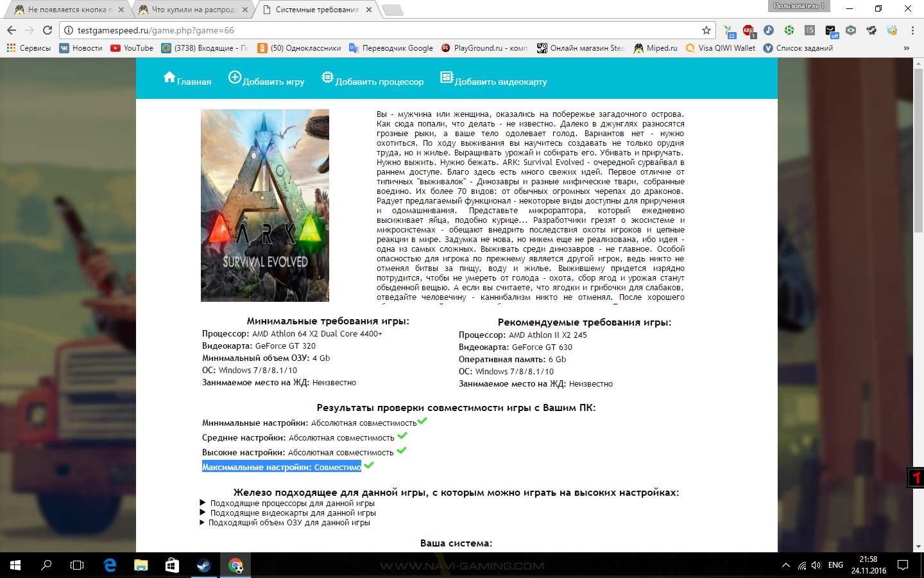924x578 pixels.
Task: Click the ARK Survival Evolved cover image
Action: tap(265, 206)
